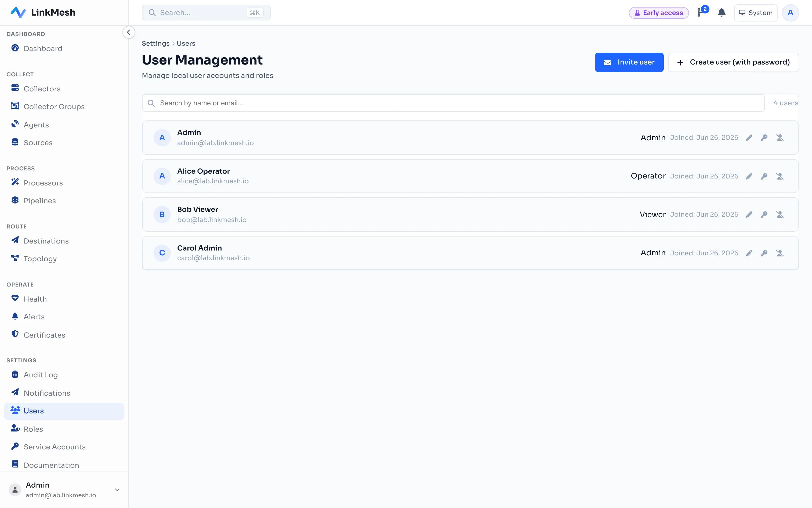The width and height of the screenshot is (812, 508).
Task: Click disable-user icon in Bob Viewer row
Action: coord(780,215)
